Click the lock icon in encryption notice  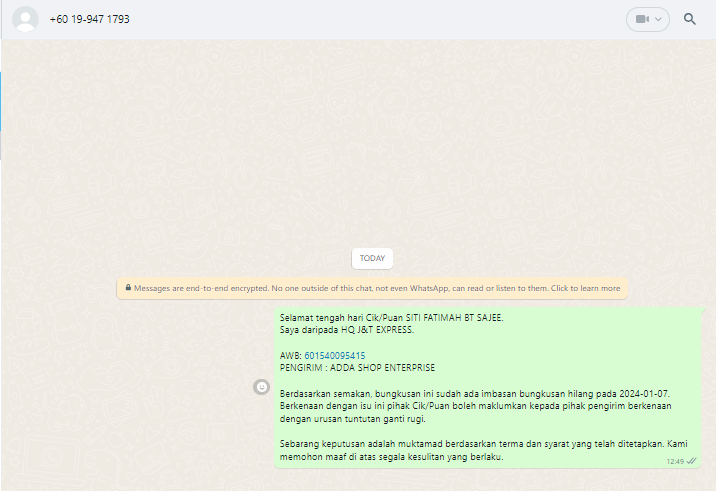(x=128, y=288)
